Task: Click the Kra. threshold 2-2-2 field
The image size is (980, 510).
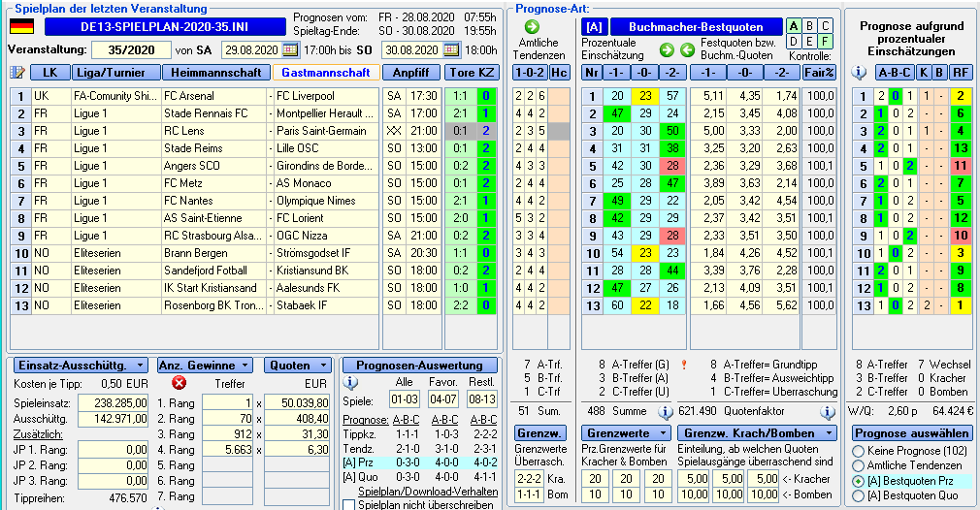Action: (x=529, y=479)
